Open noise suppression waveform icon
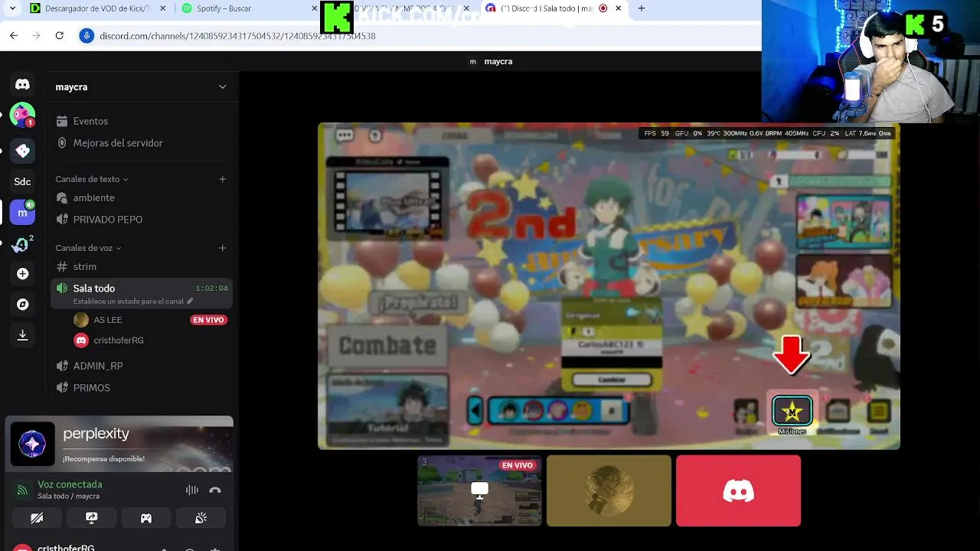980x551 pixels. click(191, 490)
